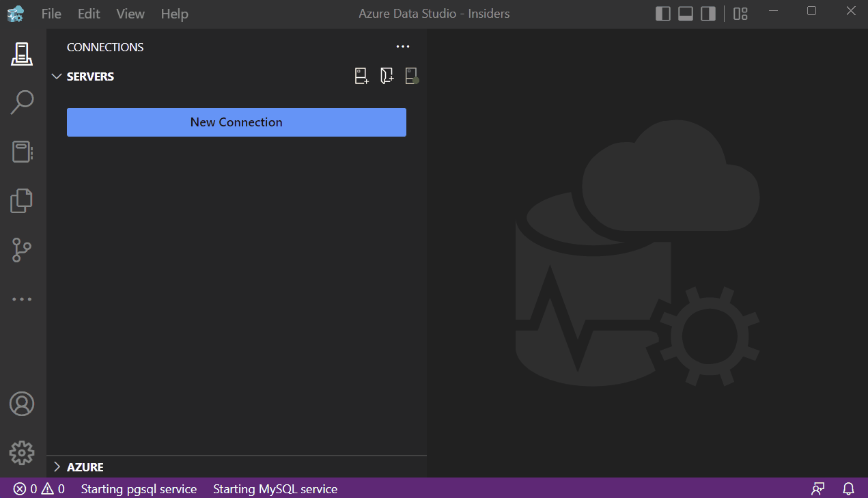Open the Connections view in activity bar
Image resolution: width=868 pixels, height=498 pixels.
tap(21, 54)
